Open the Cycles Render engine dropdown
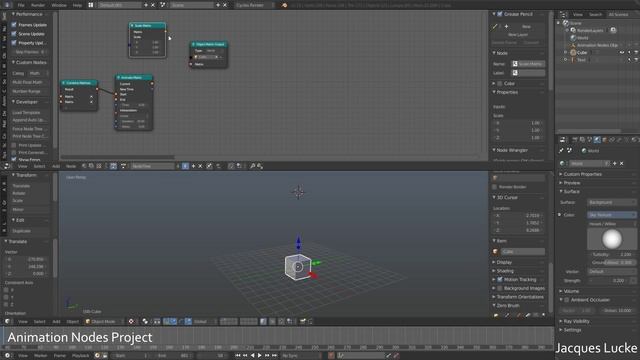640x360 pixels. 253,5
